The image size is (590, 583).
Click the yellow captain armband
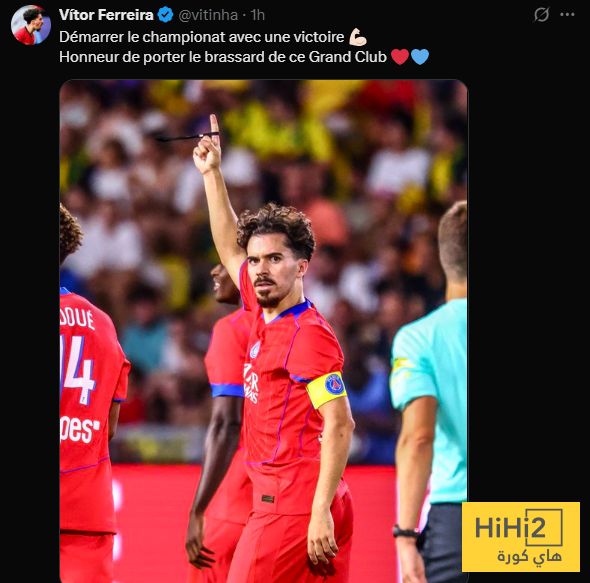(326, 390)
